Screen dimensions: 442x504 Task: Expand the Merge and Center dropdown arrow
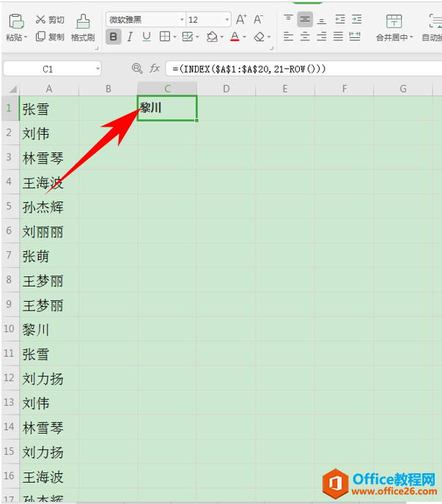tap(411, 37)
